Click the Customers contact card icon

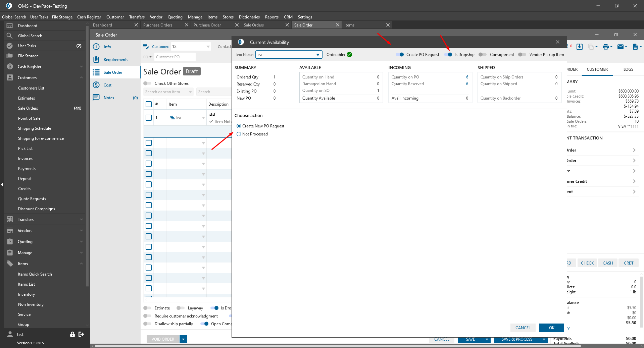click(x=10, y=78)
